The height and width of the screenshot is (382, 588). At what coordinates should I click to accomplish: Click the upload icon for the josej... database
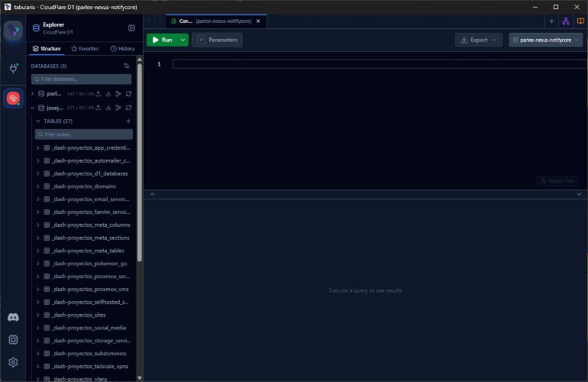[x=99, y=108]
